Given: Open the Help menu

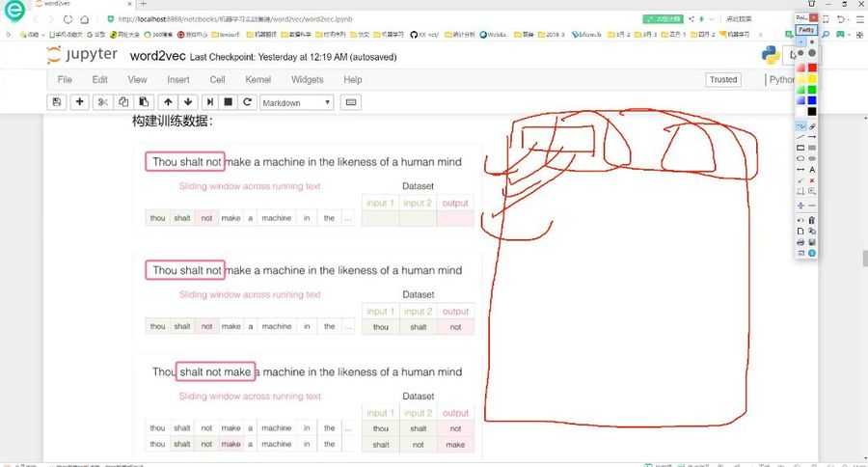Looking at the screenshot, I should click(353, 80).
